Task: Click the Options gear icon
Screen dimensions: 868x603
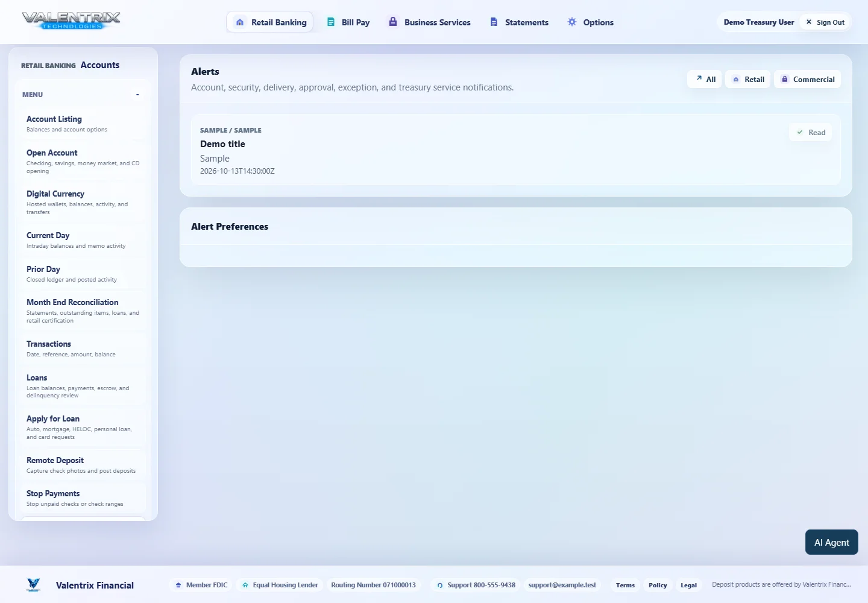Action: pos(572,22)
